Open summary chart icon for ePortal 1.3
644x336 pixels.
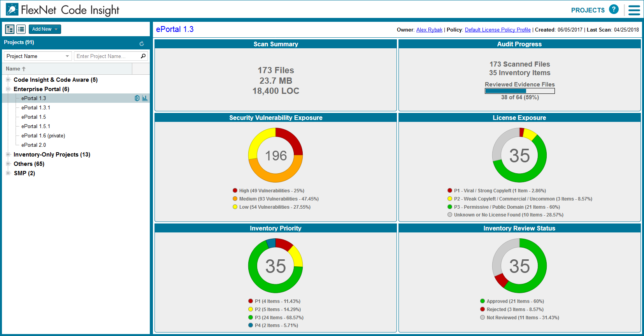click(145, 98)
